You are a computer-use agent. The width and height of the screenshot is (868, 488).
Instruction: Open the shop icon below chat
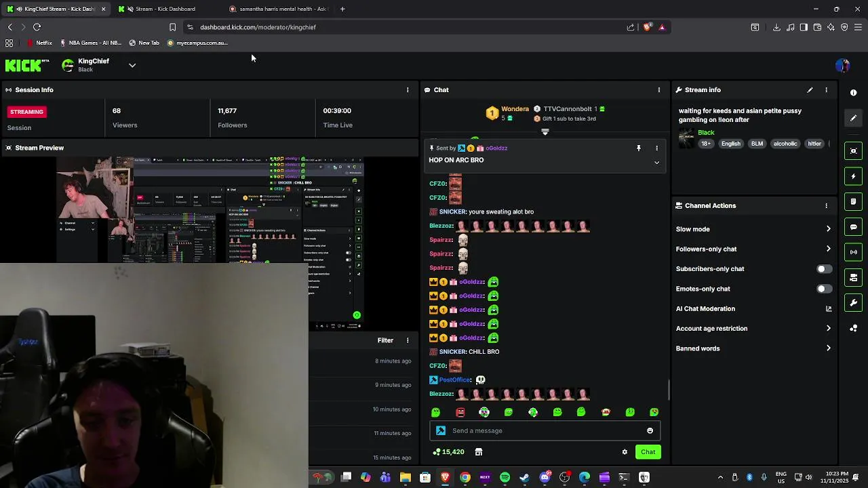coord(478,452)
